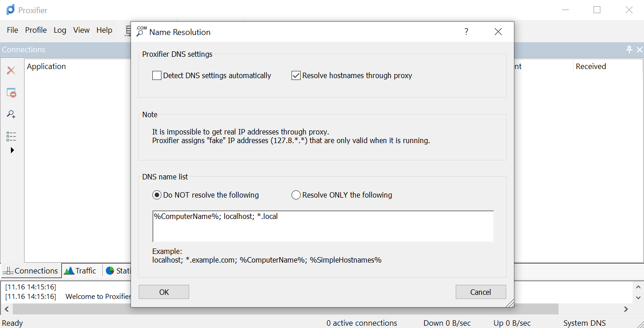Screen dimensions: 644x328
Task: Enable Detect DNS settings automatically
Action: (157, 75)
